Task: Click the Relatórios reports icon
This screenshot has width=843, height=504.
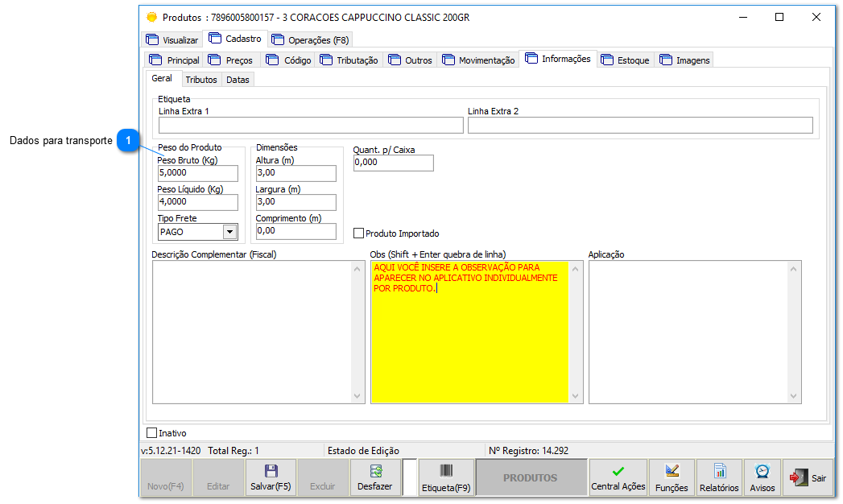Action: tap(718, 470)
